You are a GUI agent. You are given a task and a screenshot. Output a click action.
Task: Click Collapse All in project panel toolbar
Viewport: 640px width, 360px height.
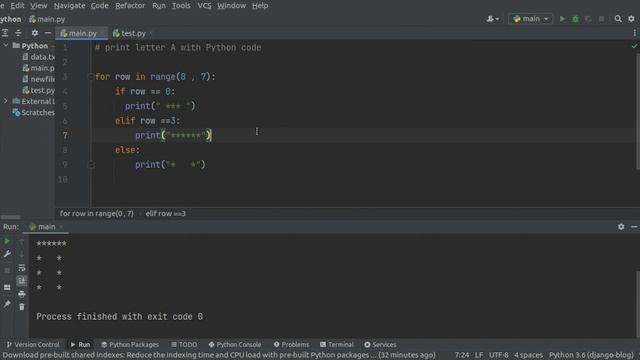tap(18, 33)
